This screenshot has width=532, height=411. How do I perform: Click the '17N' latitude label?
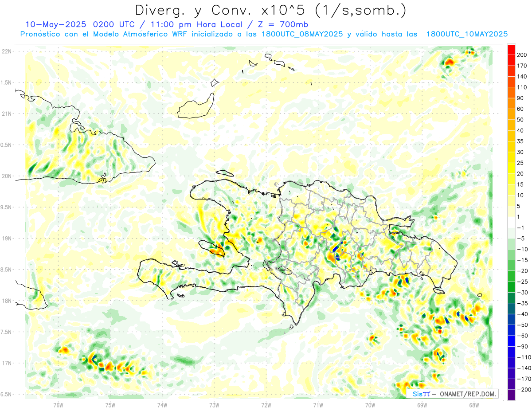[7, 363]
